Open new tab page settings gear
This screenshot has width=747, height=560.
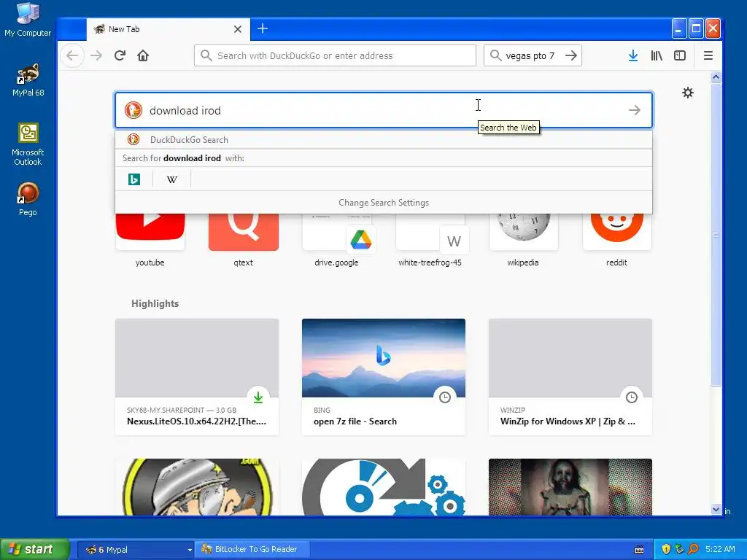(x=687, y=93)
